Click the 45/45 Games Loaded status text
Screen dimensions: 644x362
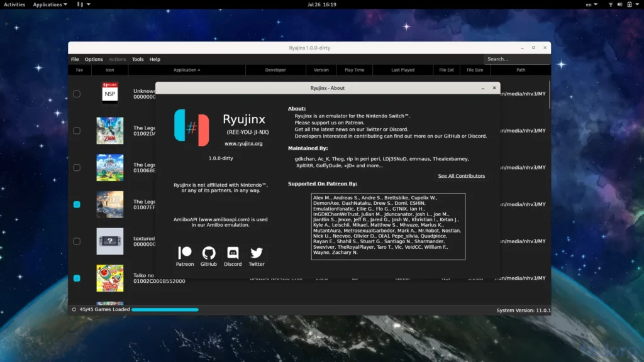(x=105, y=309)
